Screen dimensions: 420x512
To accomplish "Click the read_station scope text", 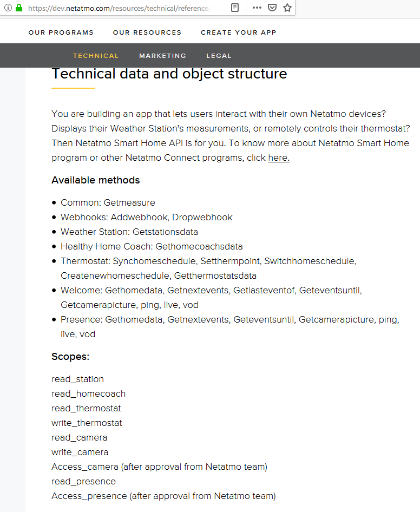I will [x=77, y=379].
